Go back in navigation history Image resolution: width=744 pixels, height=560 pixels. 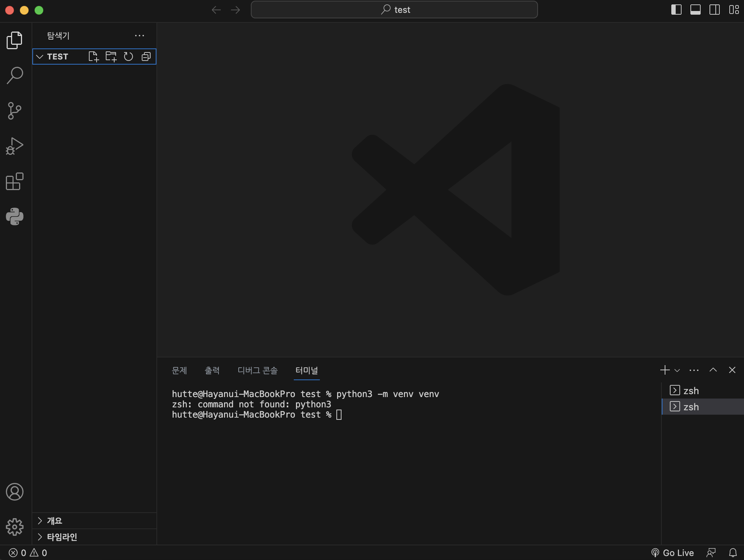(216, 10)
